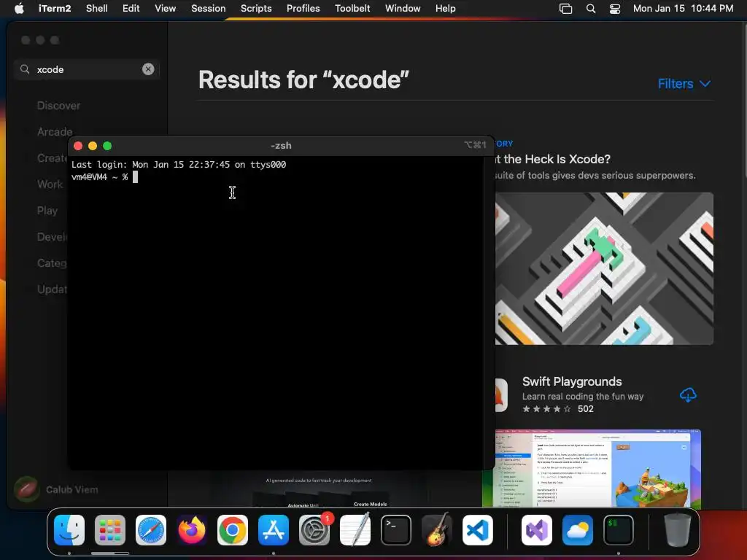Open Weather app in the dock

(x=578, y=530)
